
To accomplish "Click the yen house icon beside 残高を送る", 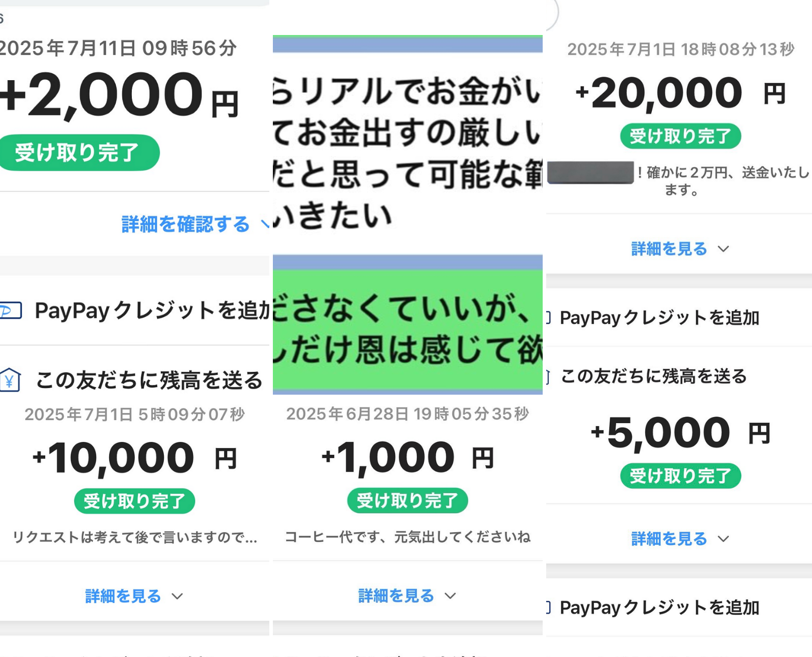I will click(x=10, y=380).
